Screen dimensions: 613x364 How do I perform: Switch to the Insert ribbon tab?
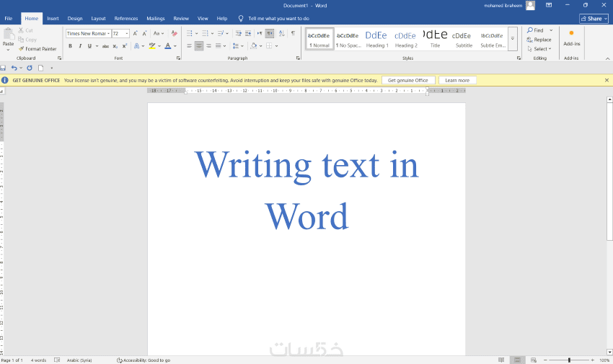[x=53, y=18]
